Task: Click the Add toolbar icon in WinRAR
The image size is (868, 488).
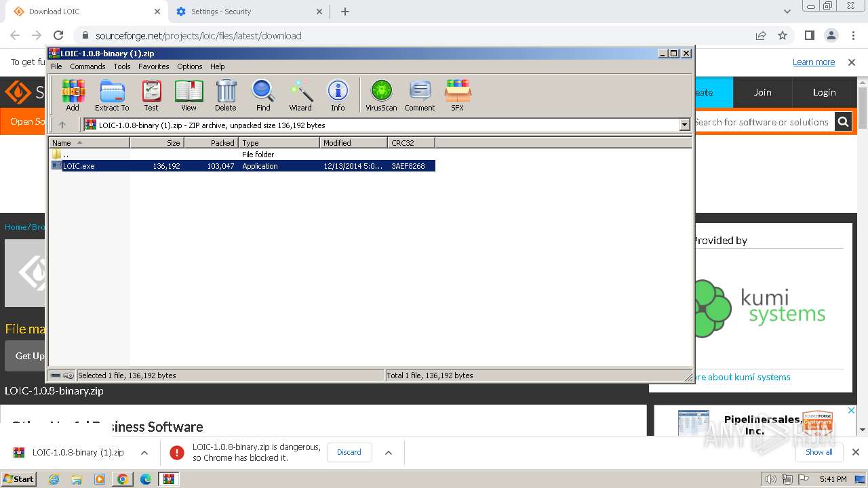Action: click(x=73, y=95)
